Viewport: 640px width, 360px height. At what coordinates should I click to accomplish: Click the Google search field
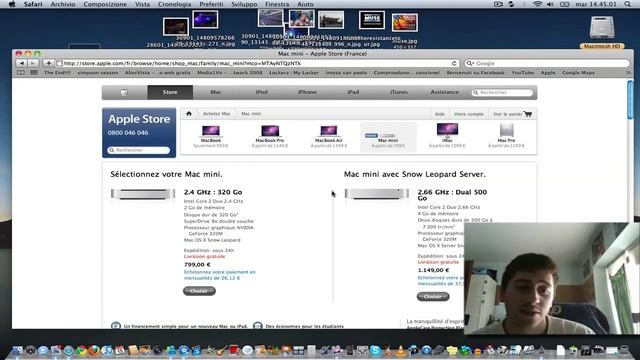547,63
